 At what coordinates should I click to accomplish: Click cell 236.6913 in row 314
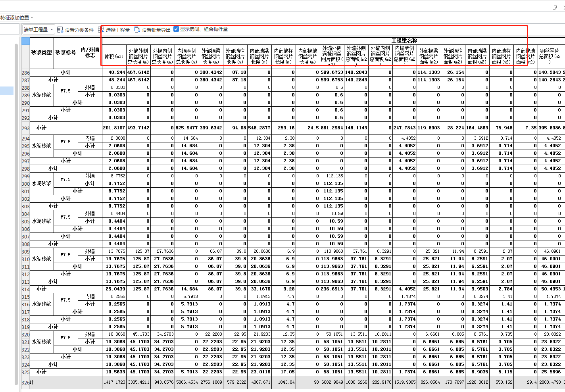coord(332,289)
